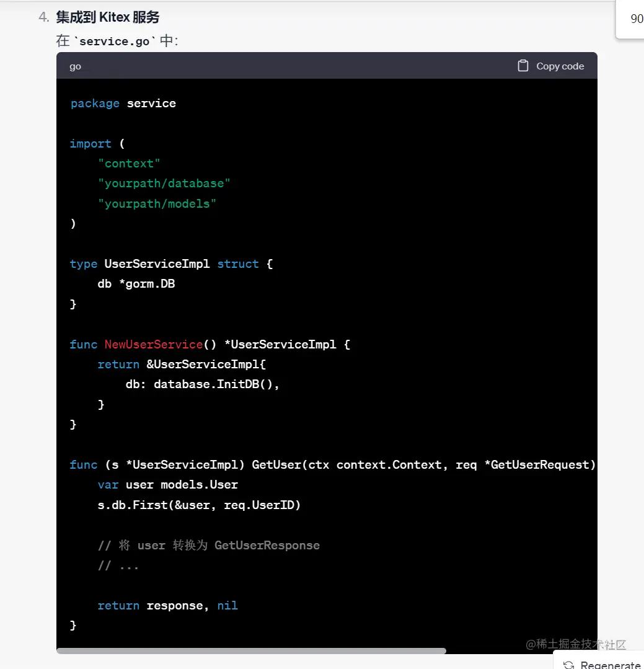Click the 'var user models.User' line
Image resolution: width=644 pixels, height=669 pixels.
coord(167,485)
